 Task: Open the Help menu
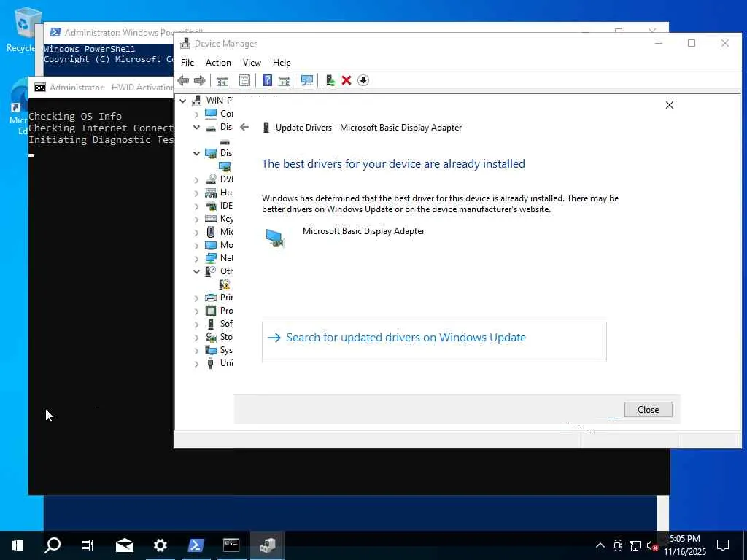click(282, 63)
